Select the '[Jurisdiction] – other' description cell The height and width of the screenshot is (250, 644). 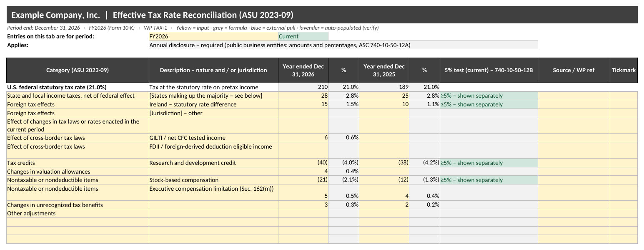[x=213, y=113]
